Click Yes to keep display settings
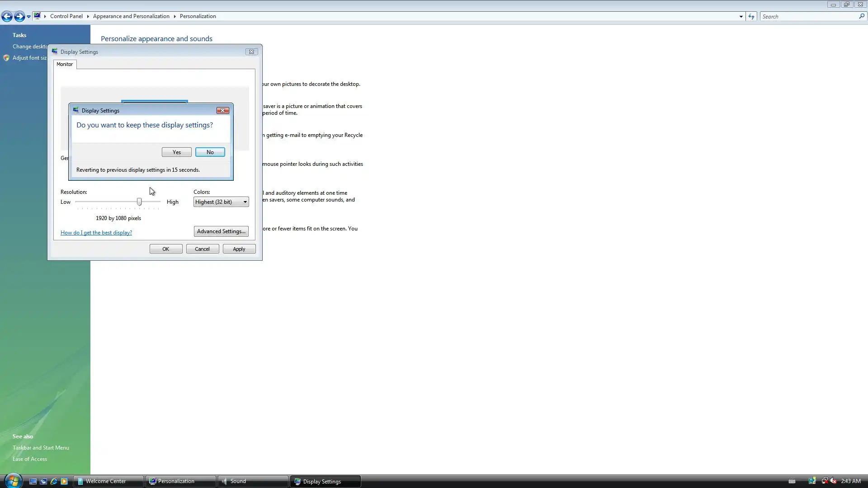 pos(176,152)
